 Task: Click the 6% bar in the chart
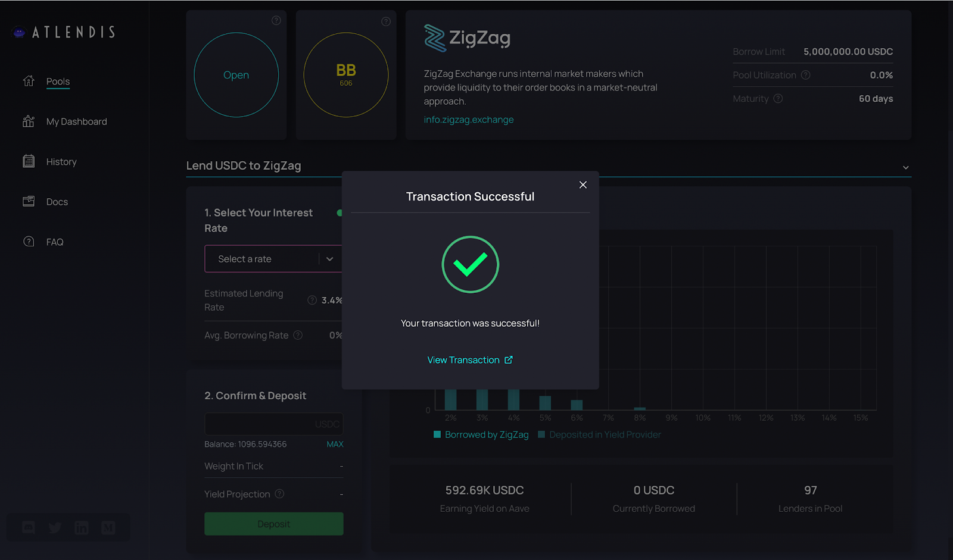[x=577, y=405]
